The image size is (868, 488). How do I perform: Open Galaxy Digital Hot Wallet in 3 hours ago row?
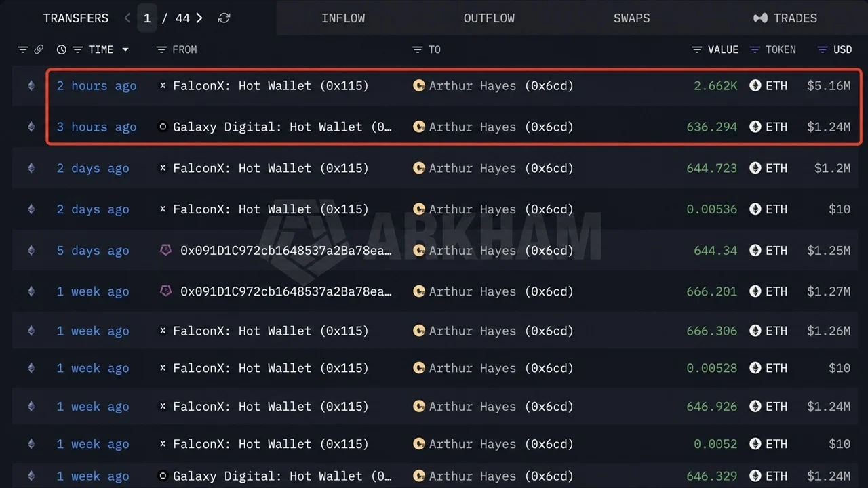pos(283,127)
